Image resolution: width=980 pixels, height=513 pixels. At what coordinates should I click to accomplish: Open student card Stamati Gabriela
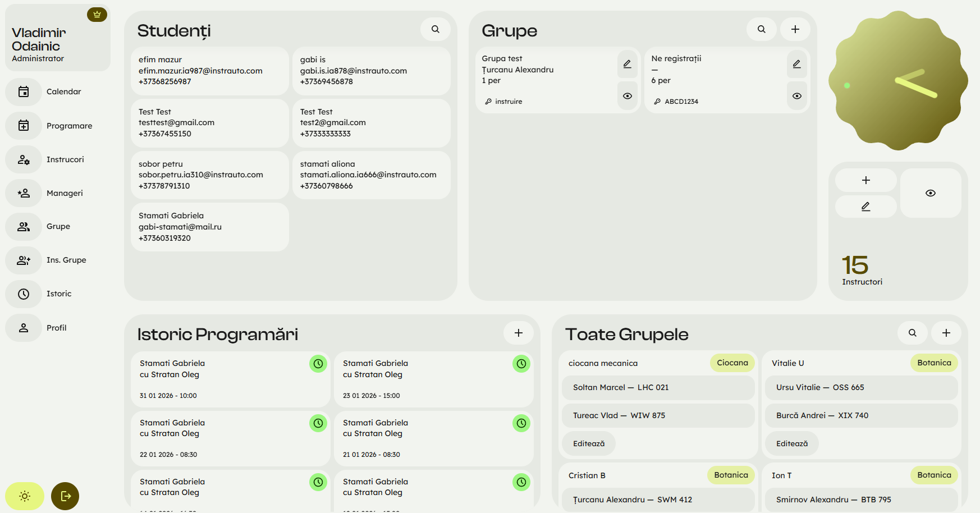pos(209,227)
